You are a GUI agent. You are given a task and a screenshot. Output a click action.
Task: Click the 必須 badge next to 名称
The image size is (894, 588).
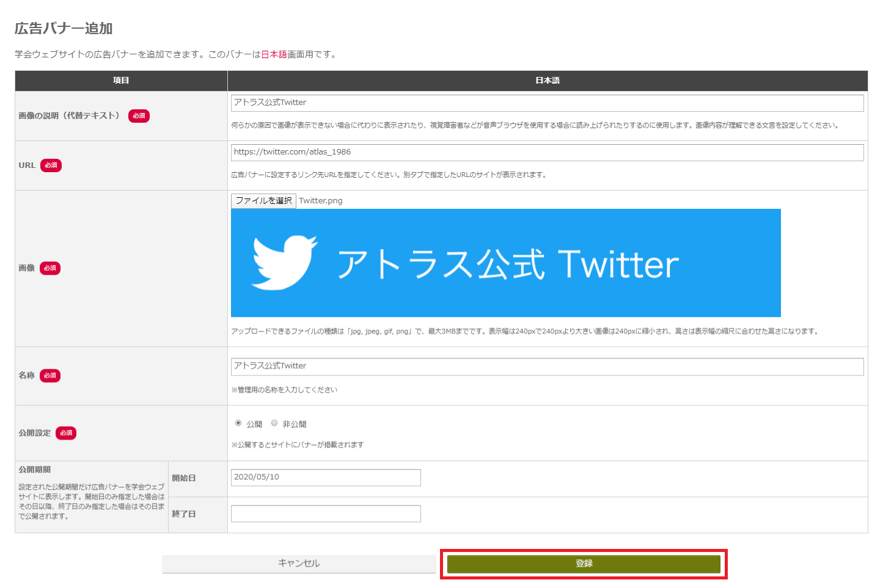(50, 376)
